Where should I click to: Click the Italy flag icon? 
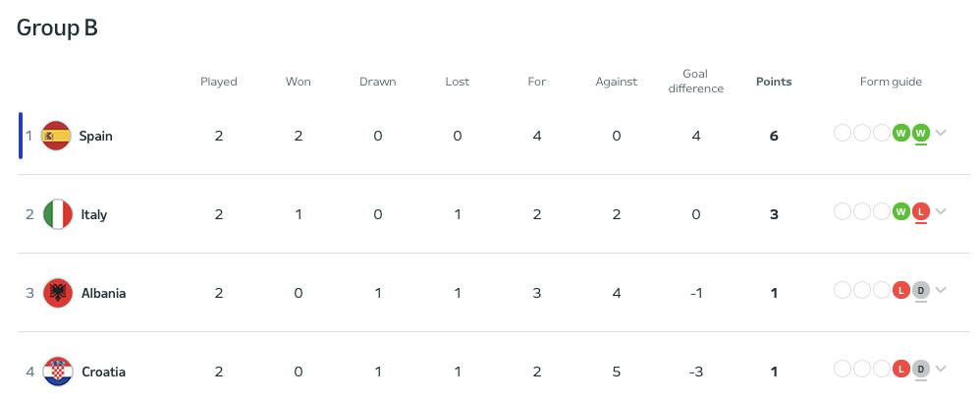tap(58, 214)
